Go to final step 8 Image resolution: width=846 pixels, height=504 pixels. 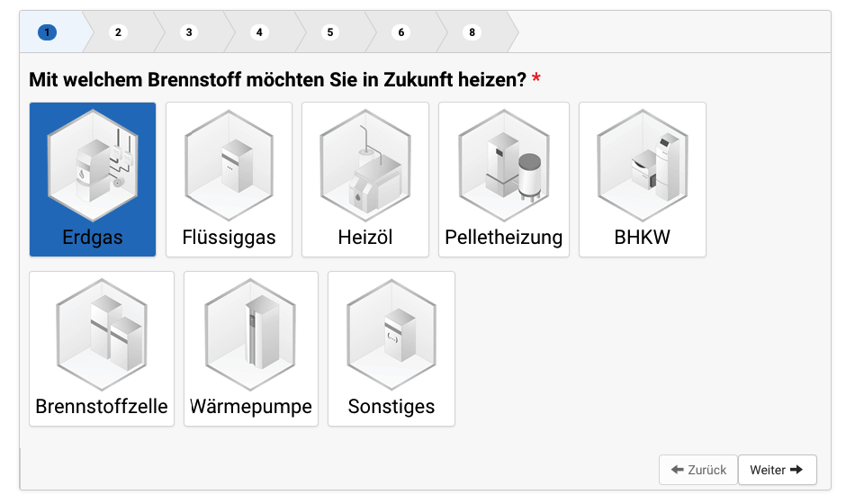[472, 32]
